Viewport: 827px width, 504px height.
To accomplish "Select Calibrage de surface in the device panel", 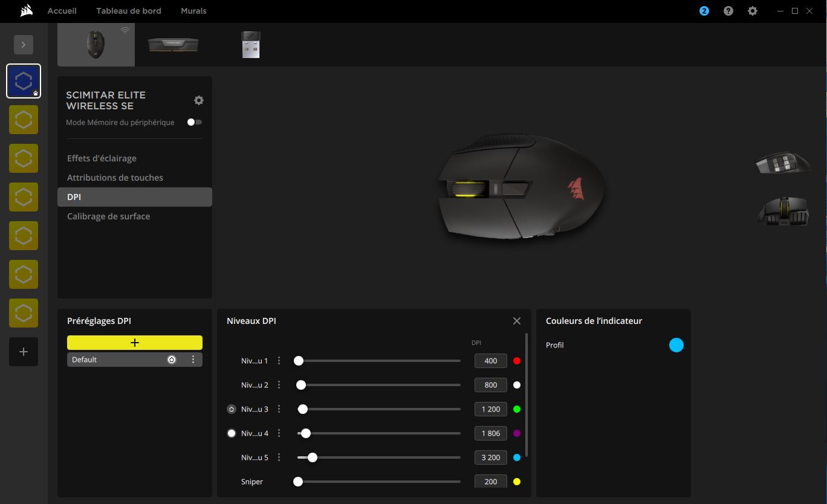I will [108, 216].
